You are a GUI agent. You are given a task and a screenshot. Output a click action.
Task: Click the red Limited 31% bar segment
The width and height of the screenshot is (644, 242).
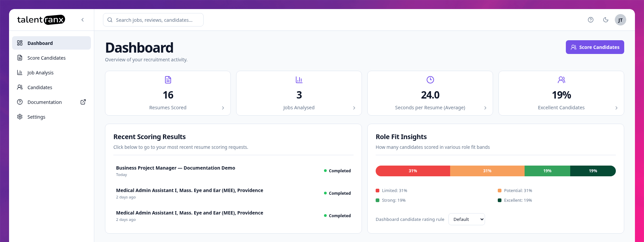[x=413, y=171]
